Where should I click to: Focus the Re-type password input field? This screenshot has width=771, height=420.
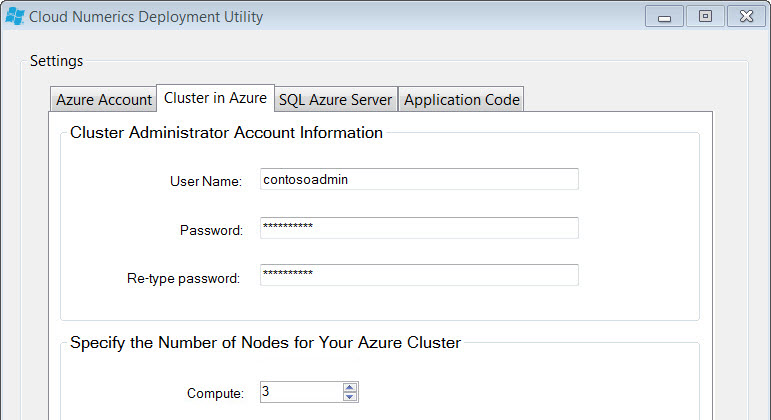[x=419, y=275]
